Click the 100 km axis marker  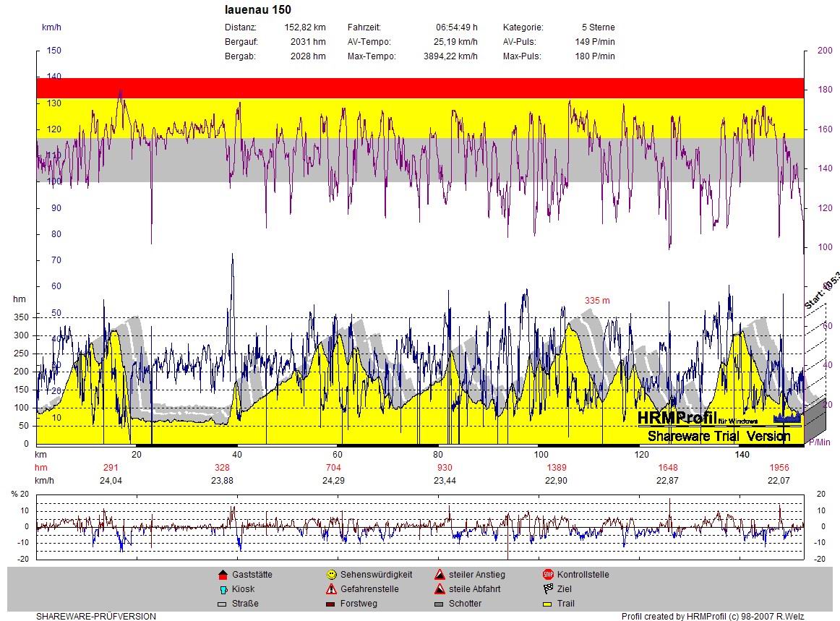(x=541, y=455)
